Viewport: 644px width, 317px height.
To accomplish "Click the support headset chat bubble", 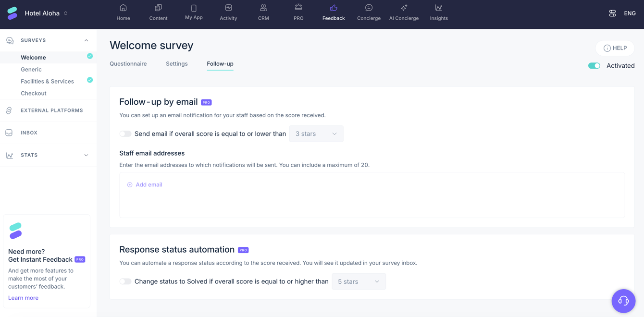I will (623, 301).
